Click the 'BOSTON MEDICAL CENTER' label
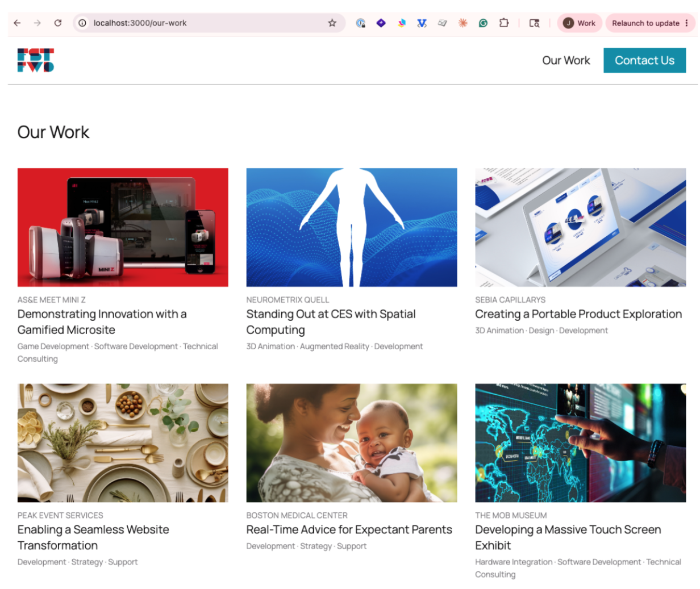The width and height of the screenshot is (700, 589). tap(297, 516)
